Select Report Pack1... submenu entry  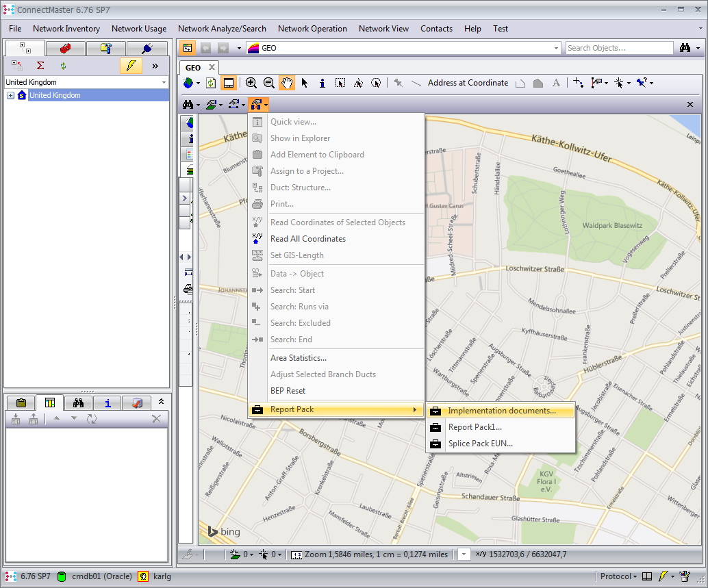click(501, 427)
